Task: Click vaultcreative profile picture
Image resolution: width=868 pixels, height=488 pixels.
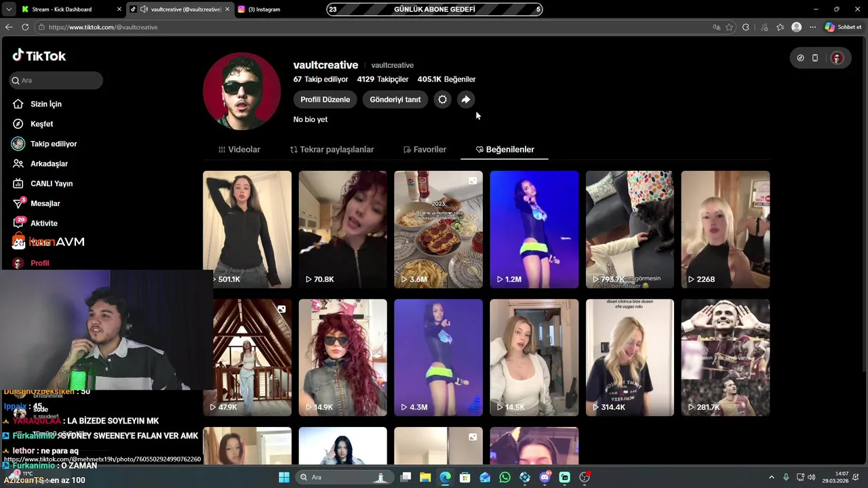Action: pyautogui.click(x=242, y=91)
